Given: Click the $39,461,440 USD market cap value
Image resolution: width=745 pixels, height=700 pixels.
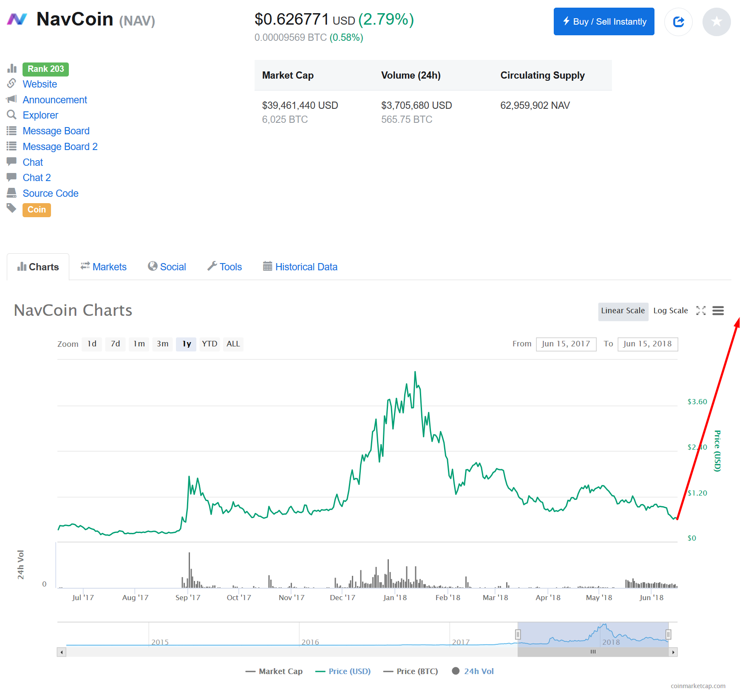Looking at the screenshot, I should click(300, 105).
